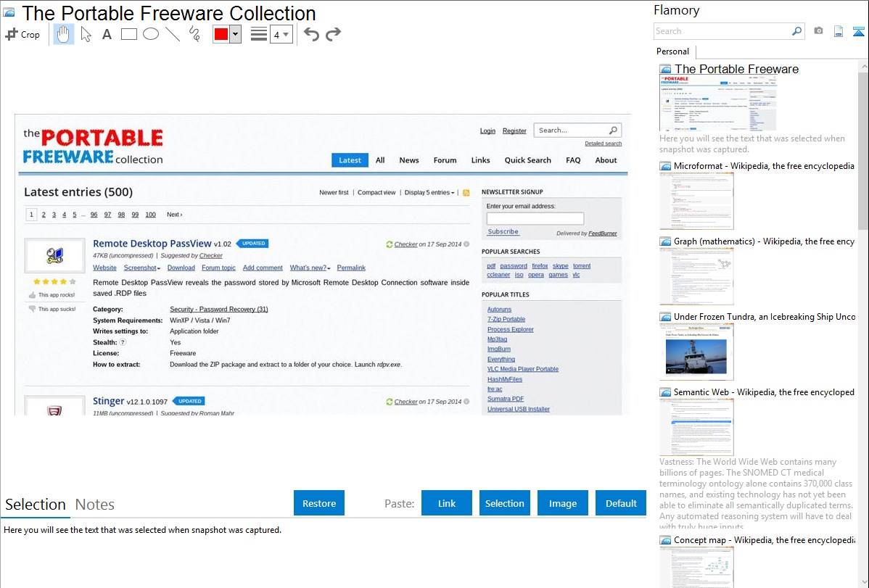Open the Latest tab on the webpage
This screenshot has height=588, width=869.
pos(350,160)
